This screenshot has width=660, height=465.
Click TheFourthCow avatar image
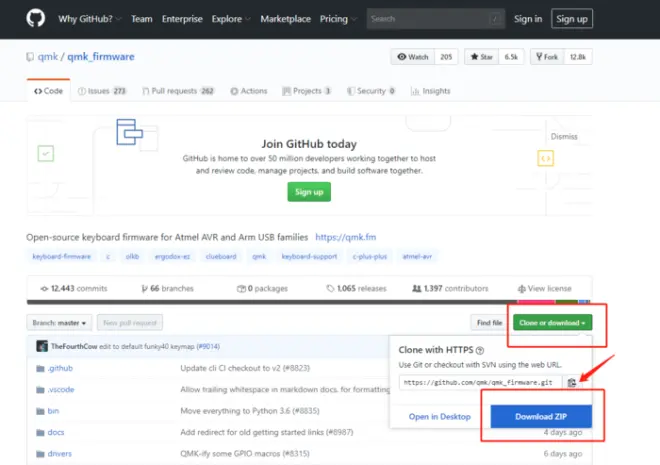coord(42,346)
